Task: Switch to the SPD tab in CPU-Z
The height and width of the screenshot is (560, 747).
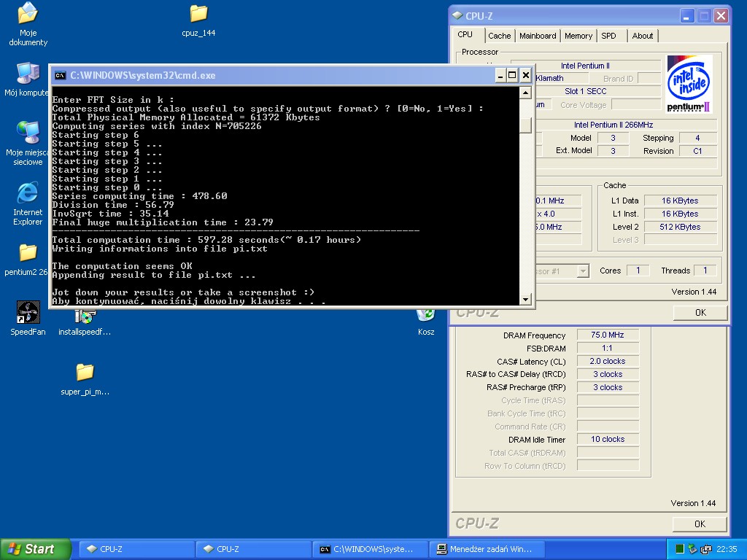Action: point(609,36)
